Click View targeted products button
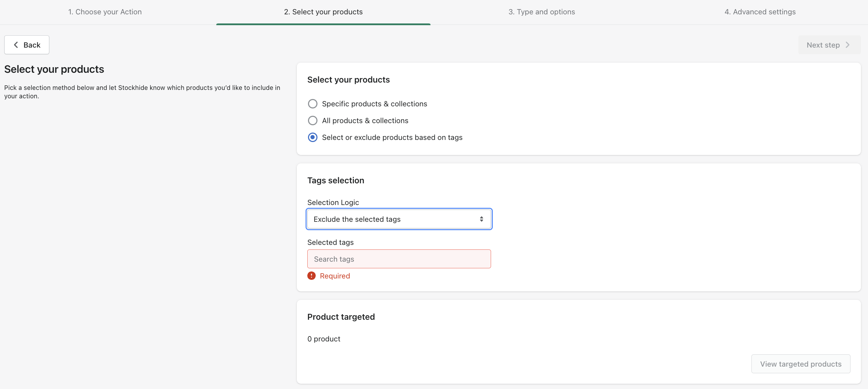Image resolution: width=868 pixels, height=389 pixels. coord(800,364)
